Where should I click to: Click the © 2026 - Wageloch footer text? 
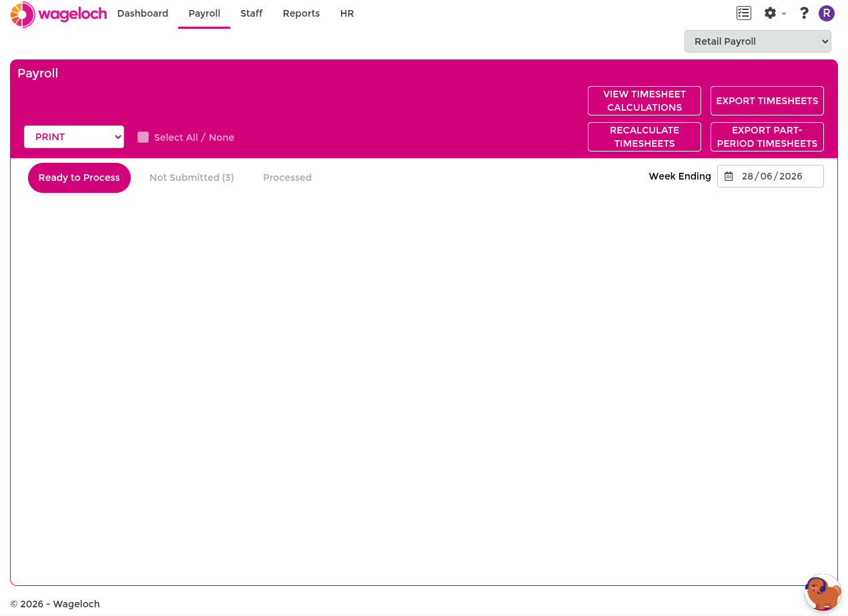pyautogui.click(x=55, y=604)
